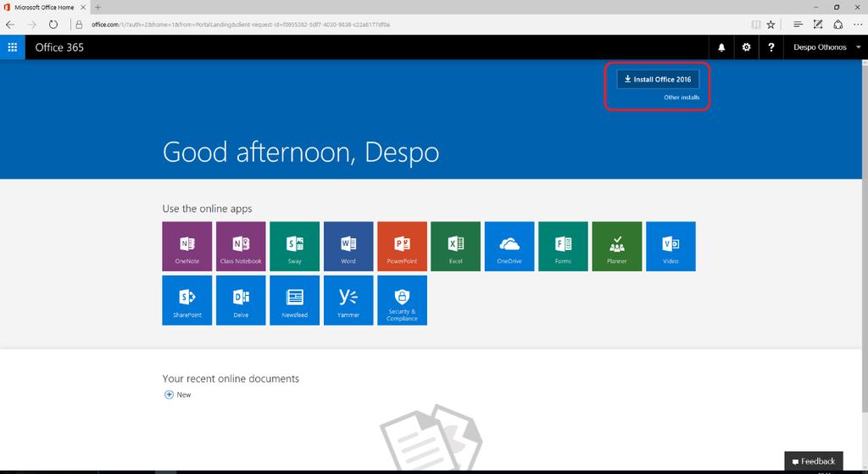Click the page vertical scrollbar
Image resolution: width=868 pixels, height=474 pixels.
click(x=865, y=238)
